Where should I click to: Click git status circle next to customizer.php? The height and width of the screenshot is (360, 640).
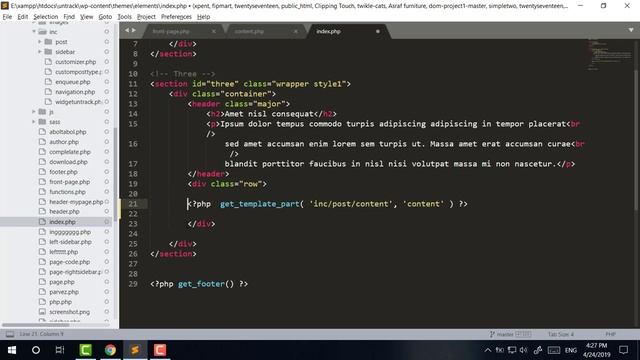107,62
